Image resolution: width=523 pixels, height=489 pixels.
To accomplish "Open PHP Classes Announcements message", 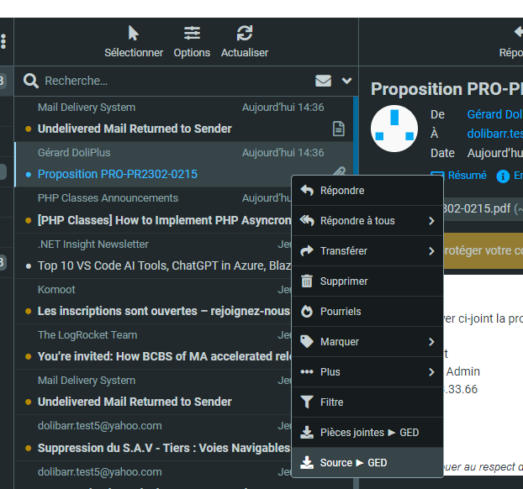I will [153, 210].
